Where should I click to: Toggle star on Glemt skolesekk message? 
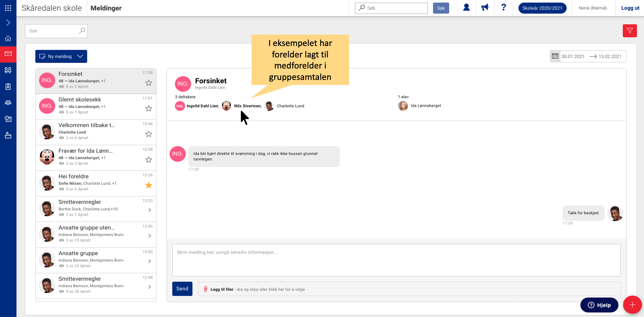[x=148, y=108]
